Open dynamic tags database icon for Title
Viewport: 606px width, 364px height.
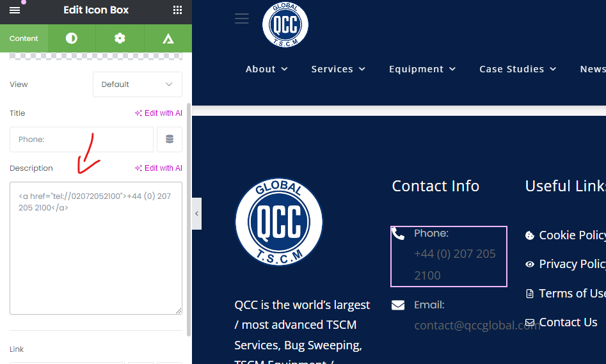coord(170,139)
